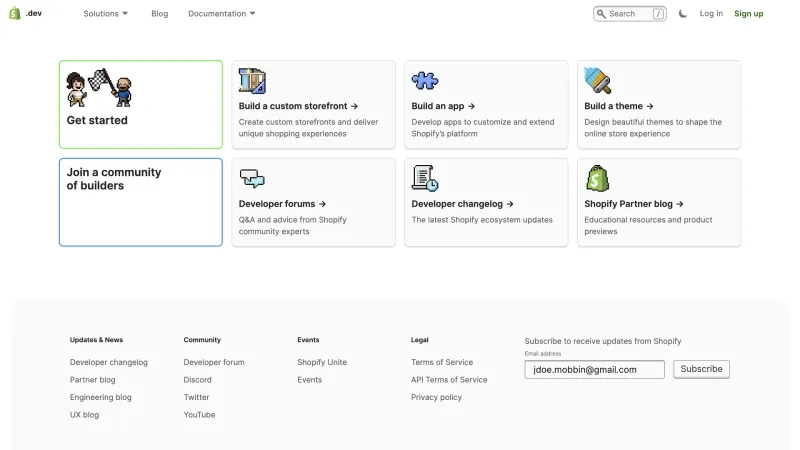
Task: Click the search magnifier icon
Action: click(x=601, y=14)
